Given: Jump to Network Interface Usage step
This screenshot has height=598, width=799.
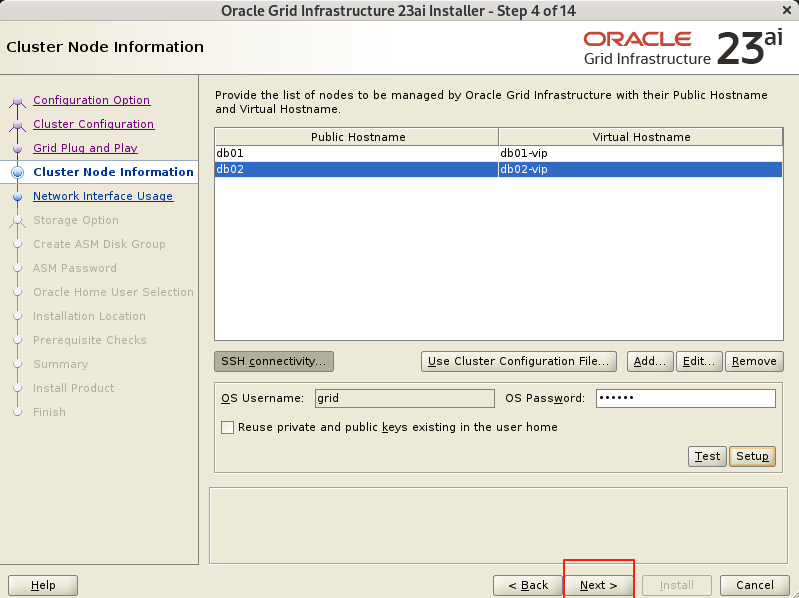Looking at the screenshot, I should [103, 196].
